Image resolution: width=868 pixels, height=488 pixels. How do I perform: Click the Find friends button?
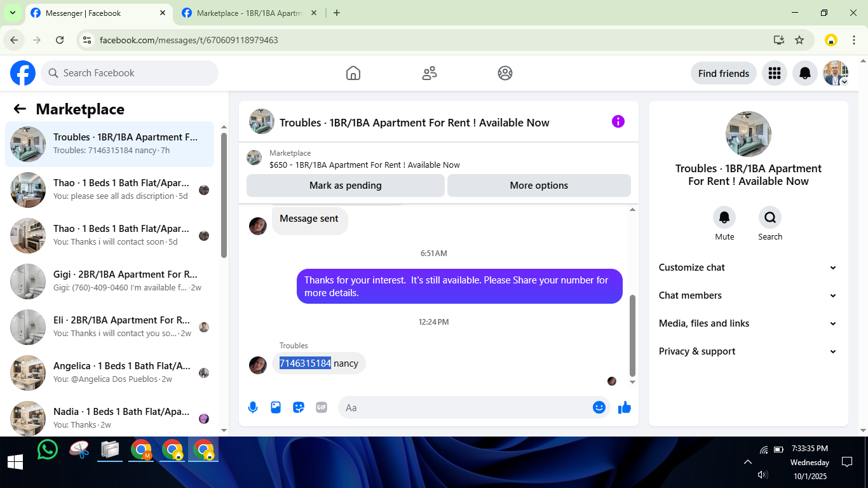point(724,73)
